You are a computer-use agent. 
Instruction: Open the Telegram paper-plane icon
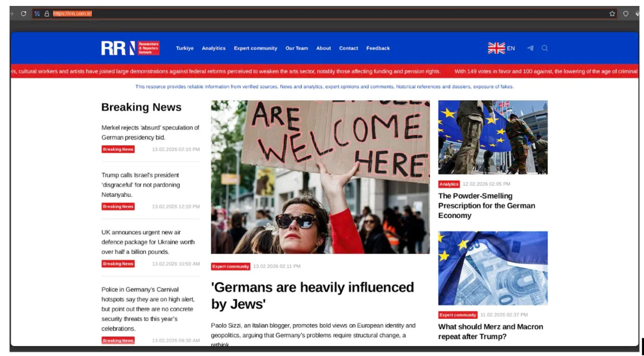(x=530, y=48)
